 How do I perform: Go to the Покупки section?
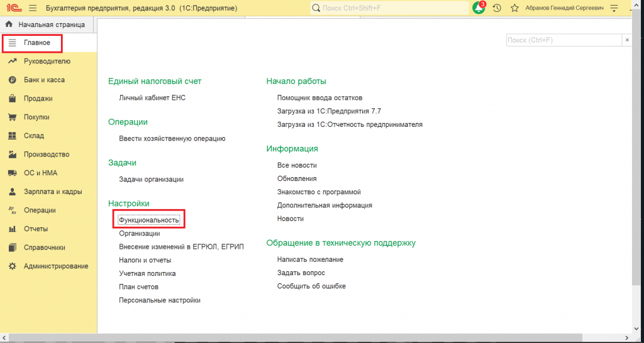coord(36,117)
